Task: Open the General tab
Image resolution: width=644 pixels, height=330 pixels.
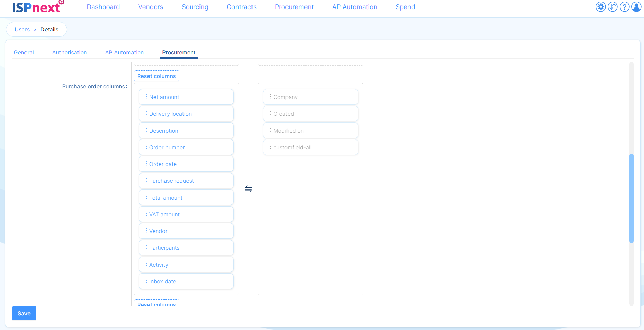Action: pos(24,52)
